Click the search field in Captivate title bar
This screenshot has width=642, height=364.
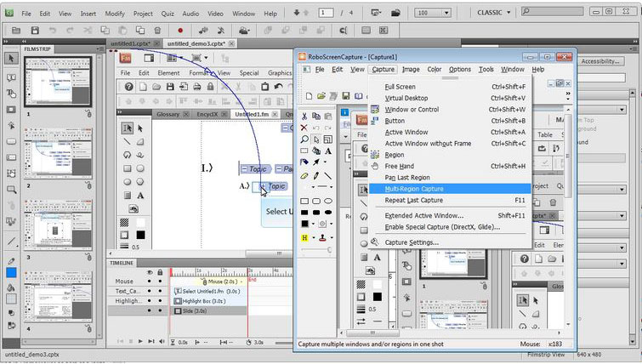click(x=554, y=12)
